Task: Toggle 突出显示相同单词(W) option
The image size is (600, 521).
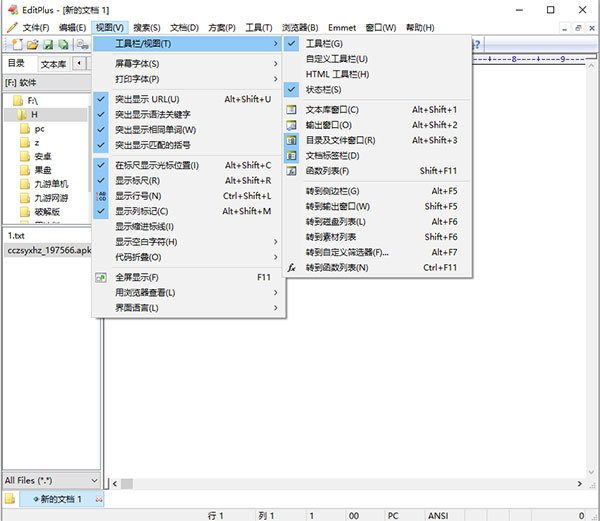Action: pos(189,130)
